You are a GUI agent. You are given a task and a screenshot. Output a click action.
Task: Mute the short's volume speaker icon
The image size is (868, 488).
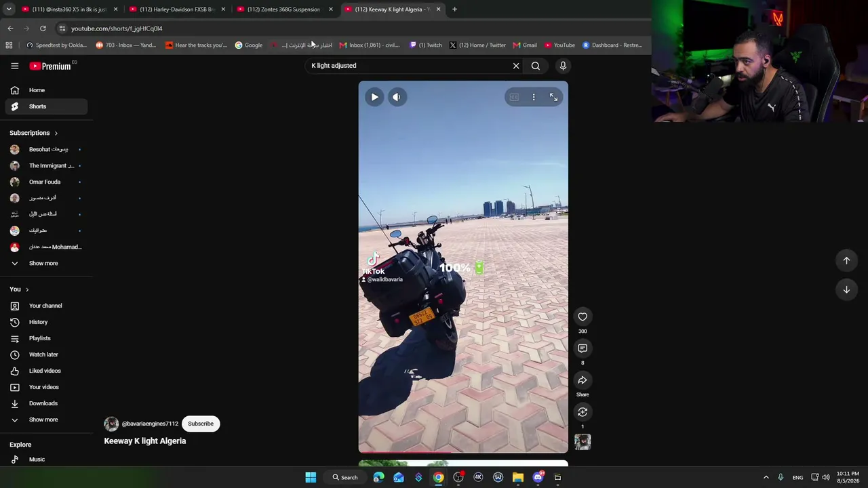[x=397, y=97]
